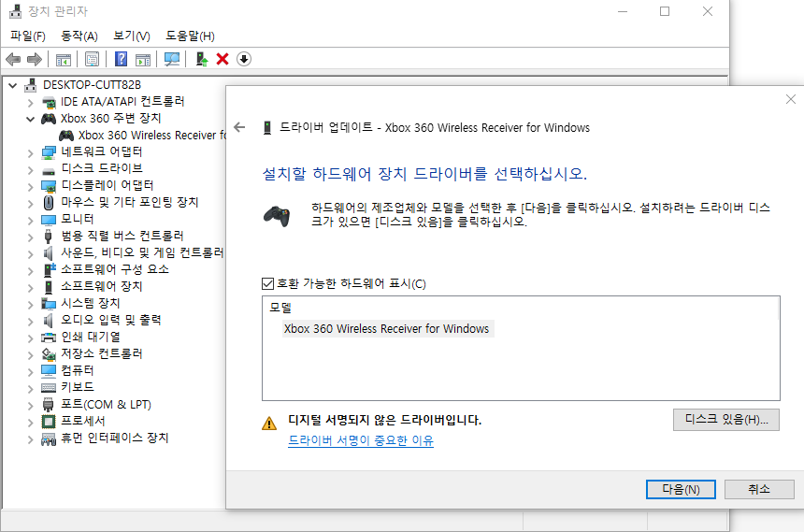The height and width of the screenshot is (532, 804).
Task: Click the 포트(COM & LPT) icon
Action: [49, 405]
